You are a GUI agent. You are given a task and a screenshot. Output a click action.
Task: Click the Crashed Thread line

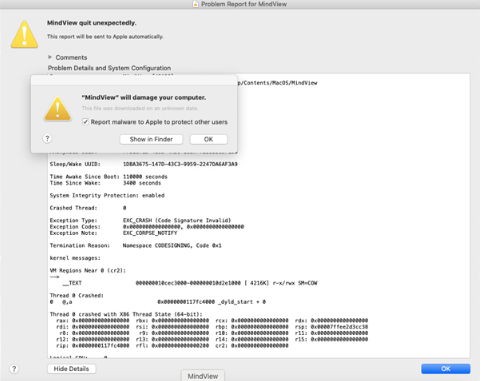[x=88, y=208]
